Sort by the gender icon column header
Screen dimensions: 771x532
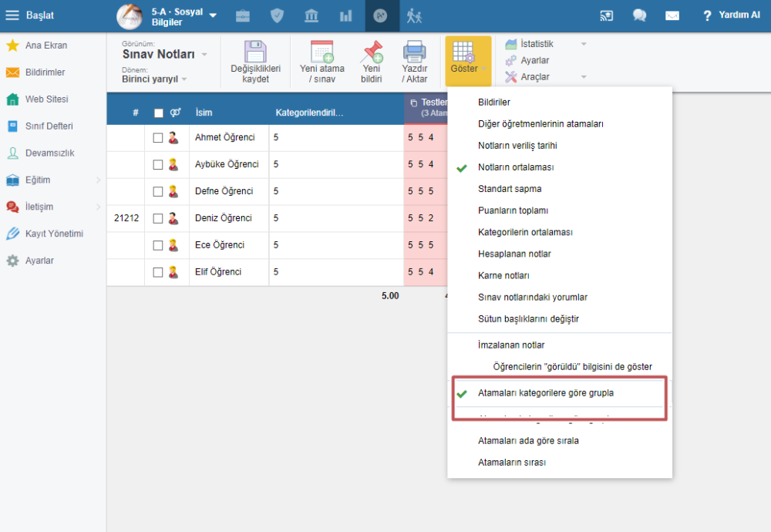(x=176, y=113)
